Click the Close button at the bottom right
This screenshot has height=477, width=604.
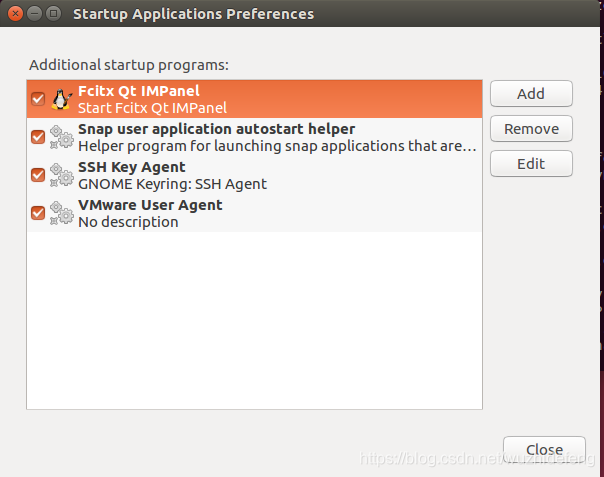(x=543, y=450)
